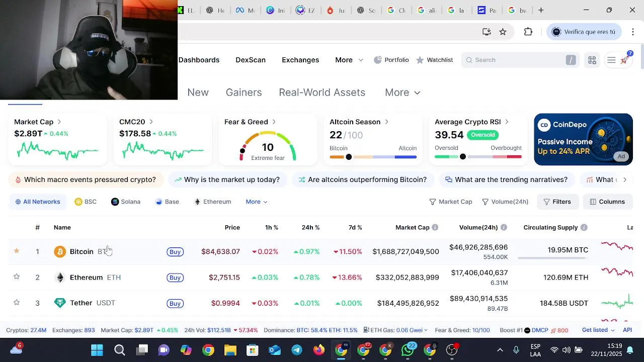Expand the More networks dropdown

tap(257, 202)
